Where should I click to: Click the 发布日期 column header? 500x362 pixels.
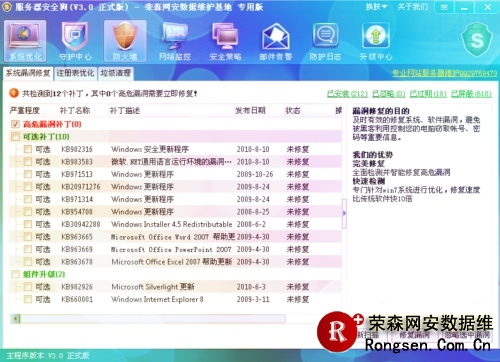click(x=250, y=111)
